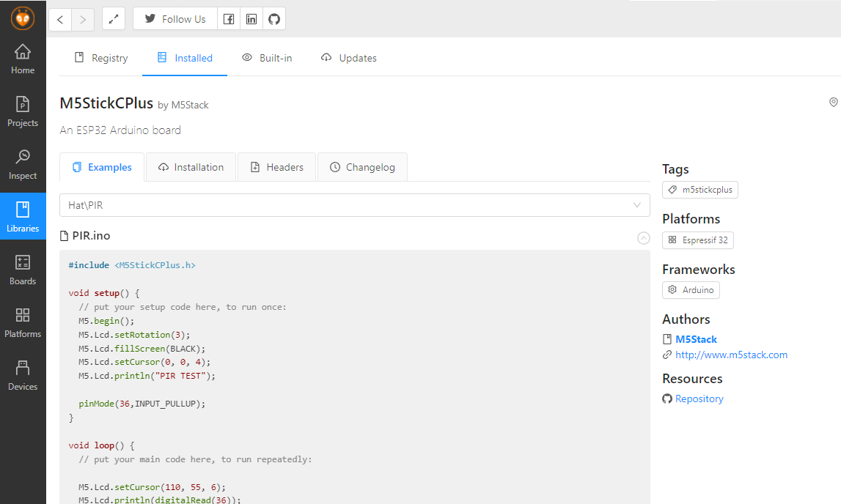Viewport: 841px width, 504px height.
Task: Click the PlatformIO alien logo
Action: [x=23, y=19]
